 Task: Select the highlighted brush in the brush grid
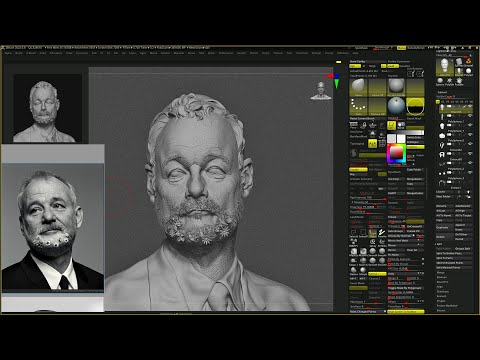373,233
